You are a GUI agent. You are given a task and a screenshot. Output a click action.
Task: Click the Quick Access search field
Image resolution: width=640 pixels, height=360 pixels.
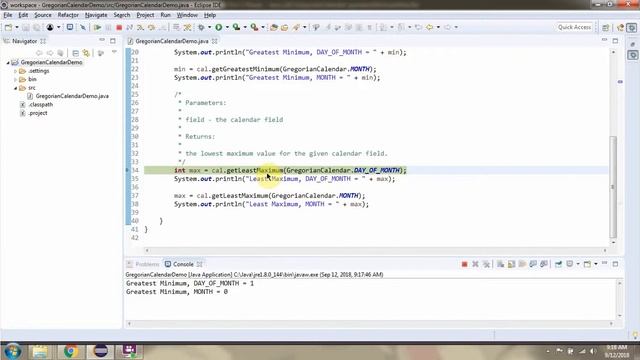[x=574, y=27]
